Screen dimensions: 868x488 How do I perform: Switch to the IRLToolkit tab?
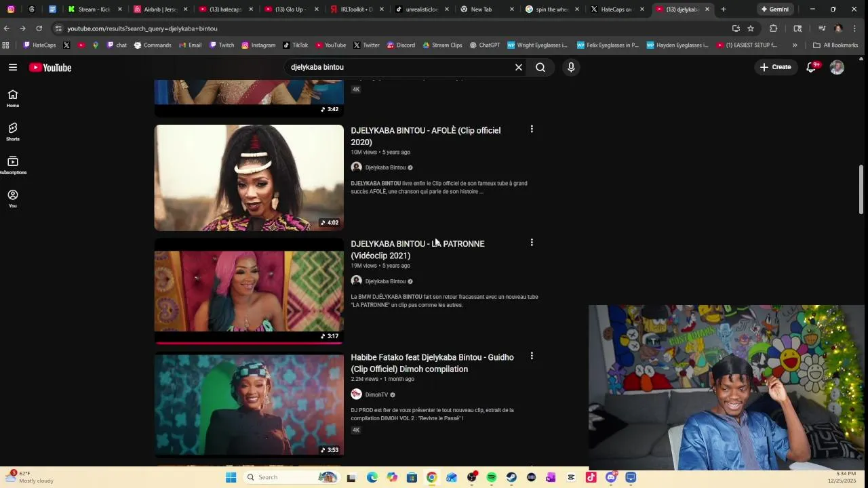click(x=357, y=9)
